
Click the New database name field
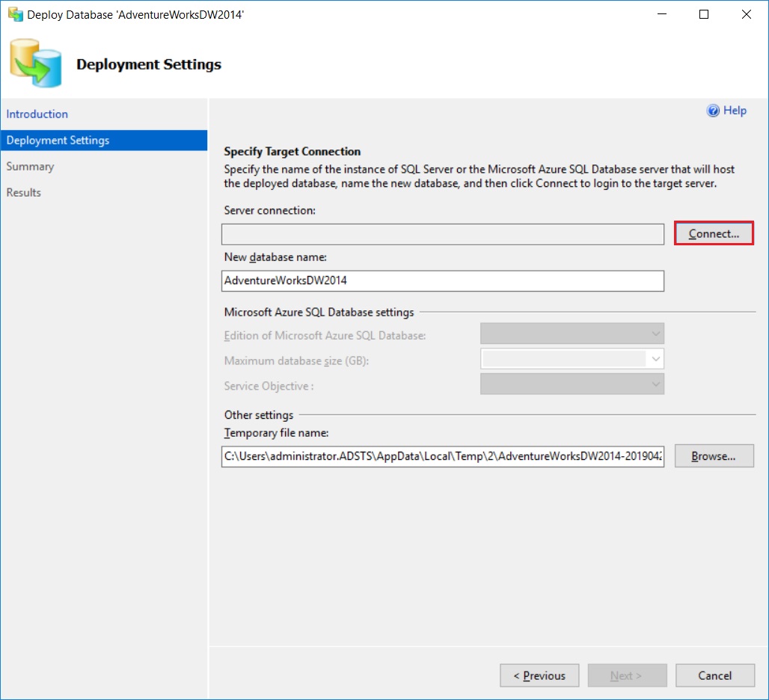442,281
